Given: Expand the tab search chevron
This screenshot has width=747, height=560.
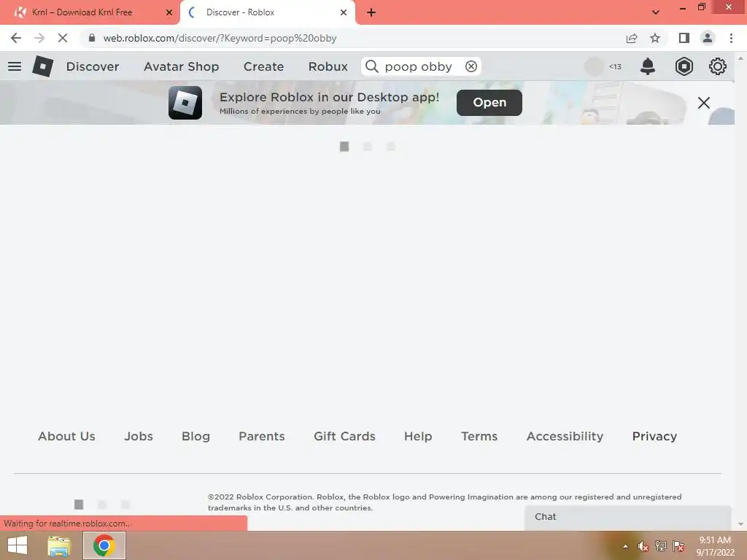Looking at the screenshot, I should [x=656, y=12].
